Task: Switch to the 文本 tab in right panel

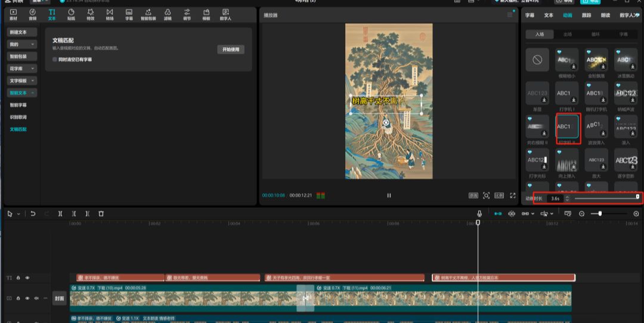Action: point(549,15)
